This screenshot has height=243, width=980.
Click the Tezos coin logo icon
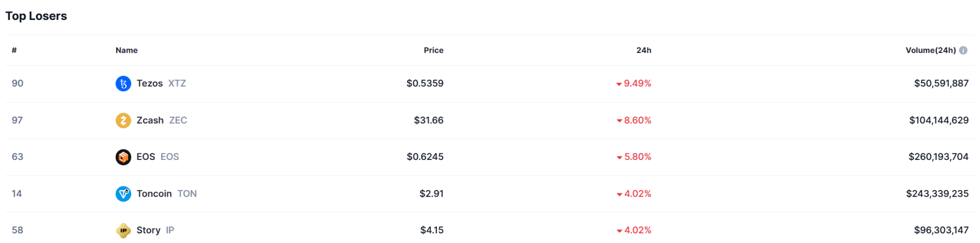[x=123, y=84]
